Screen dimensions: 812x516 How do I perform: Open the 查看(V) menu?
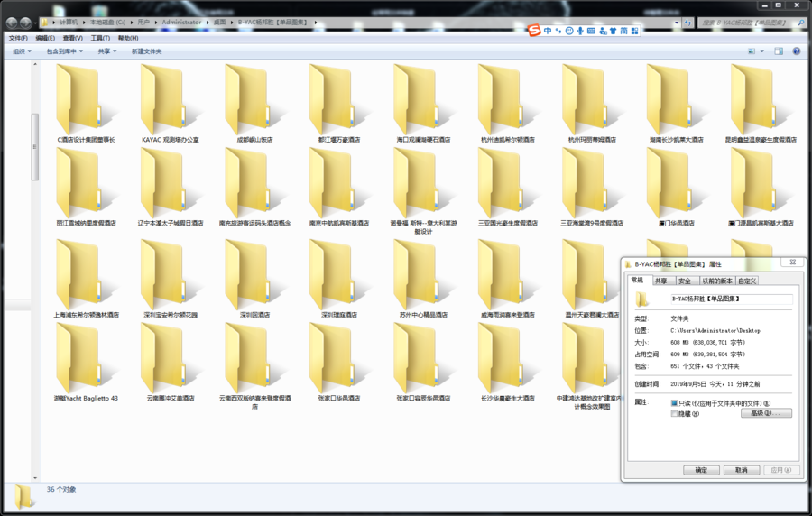(72, 38)
